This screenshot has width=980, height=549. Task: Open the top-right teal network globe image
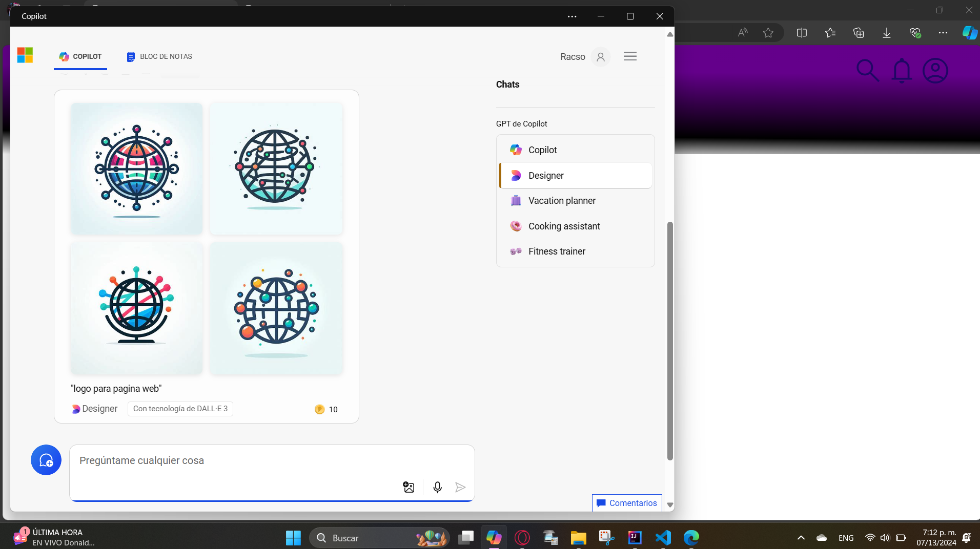(x=276, y=168)
